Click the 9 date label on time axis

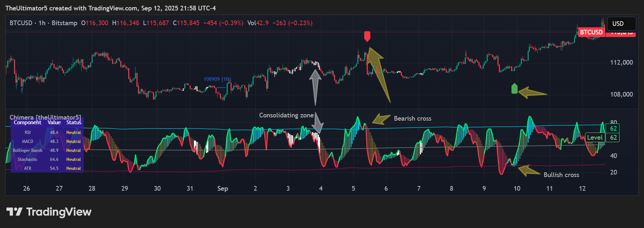coord(484,189)
